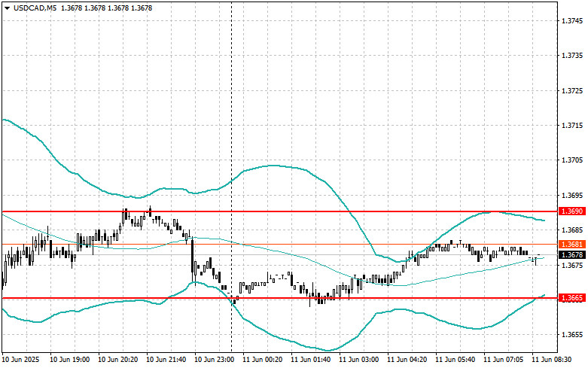The image size is (588, 368).
Task: Click the 11 Jun 01:40 time label
Action: click(x=311, y=360)
